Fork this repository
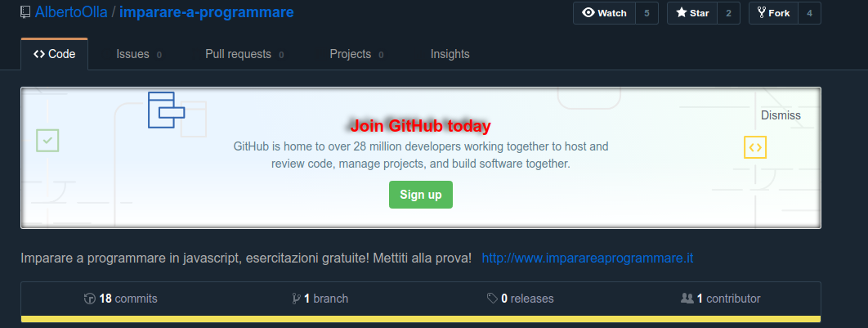868x328 pixels. [x=773, y=13]
